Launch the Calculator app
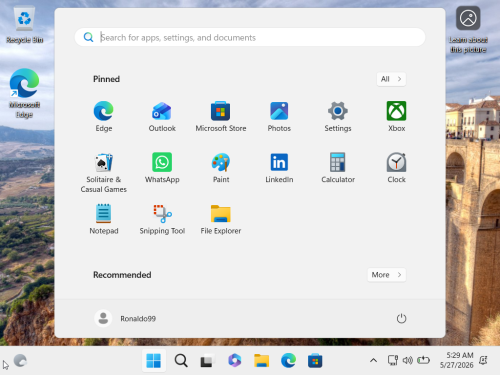The height and width of the screenshot is (375, 500). 338,168
